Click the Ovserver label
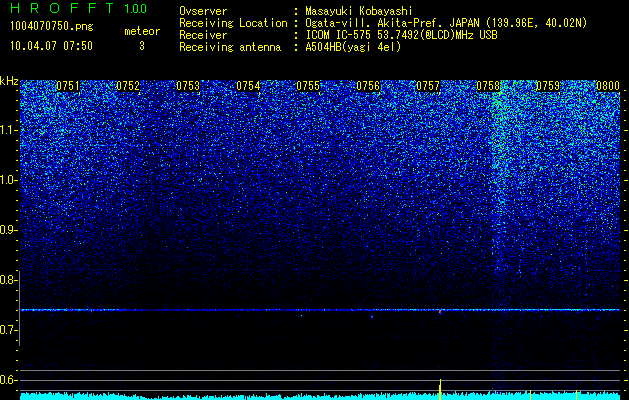This screenshot has width=629, height=400. pos(203,11)
